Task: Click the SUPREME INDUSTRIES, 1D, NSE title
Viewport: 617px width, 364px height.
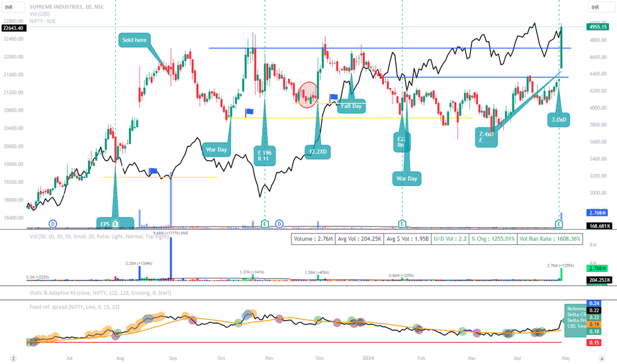Action: coord(66,7)
